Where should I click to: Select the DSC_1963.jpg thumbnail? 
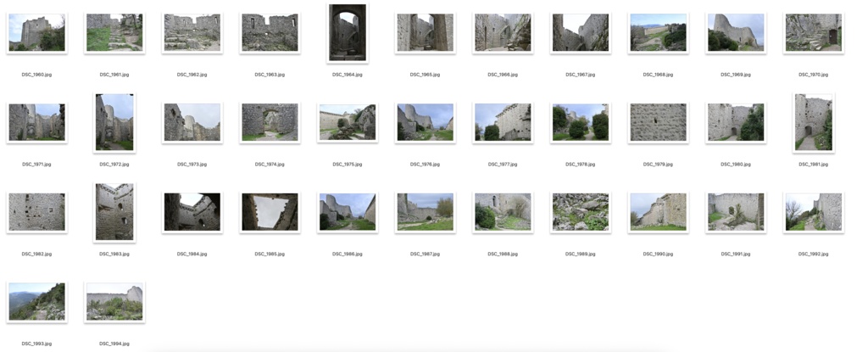[270, 33]
